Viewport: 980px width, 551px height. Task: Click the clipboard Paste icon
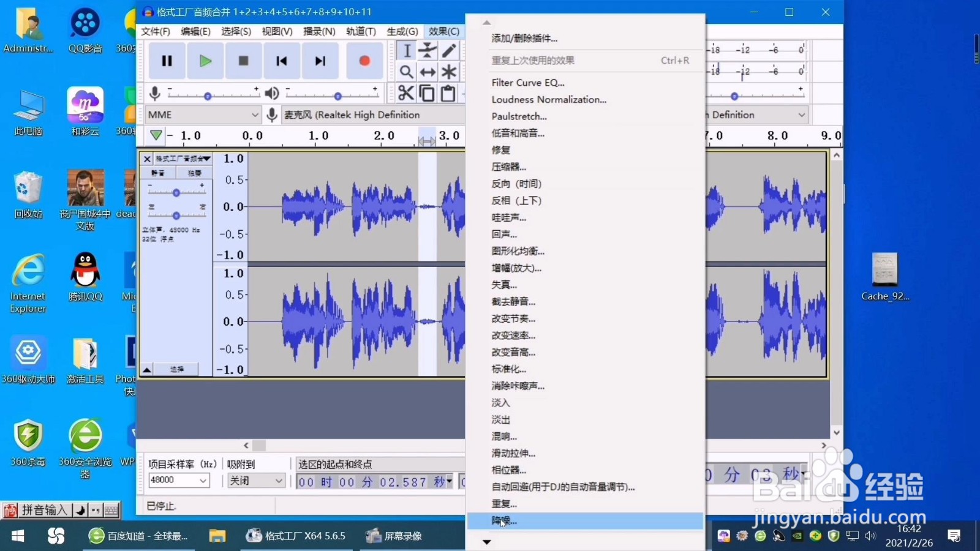click(x=448, y=93)
